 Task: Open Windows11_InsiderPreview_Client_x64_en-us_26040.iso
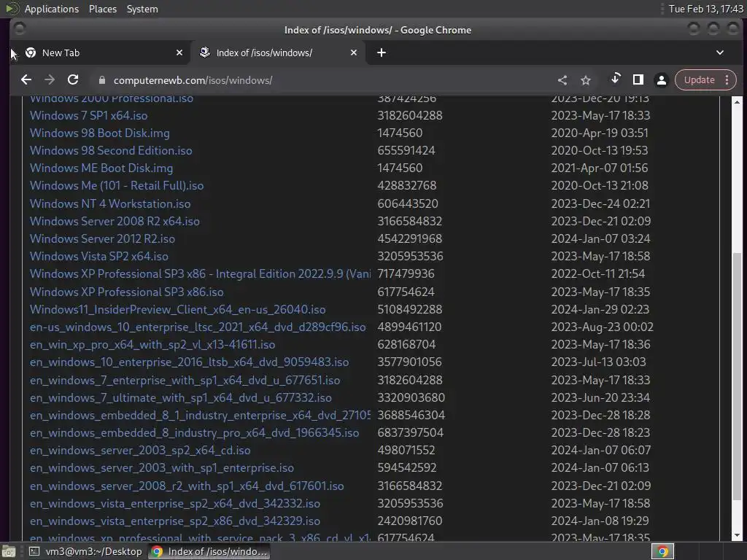178,309
